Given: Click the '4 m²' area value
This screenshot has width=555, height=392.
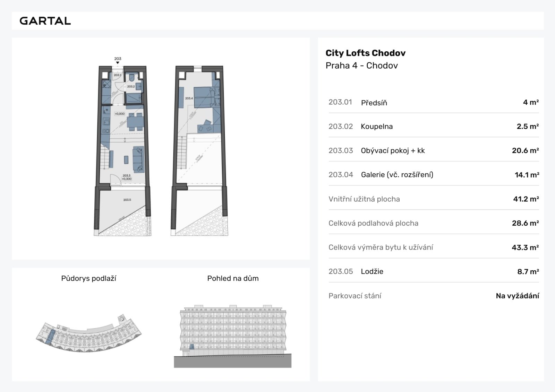Looking at the screenshot, I should coord(531,102).
